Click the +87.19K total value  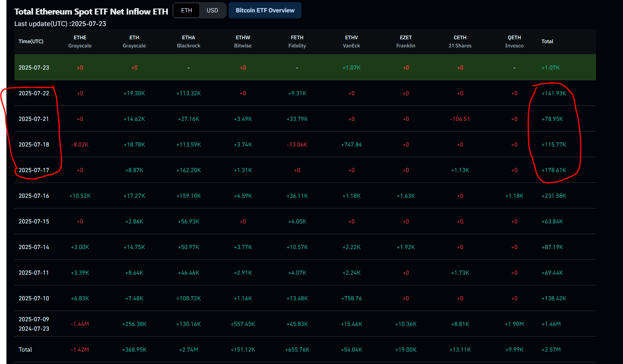click(x=552, y=247)
